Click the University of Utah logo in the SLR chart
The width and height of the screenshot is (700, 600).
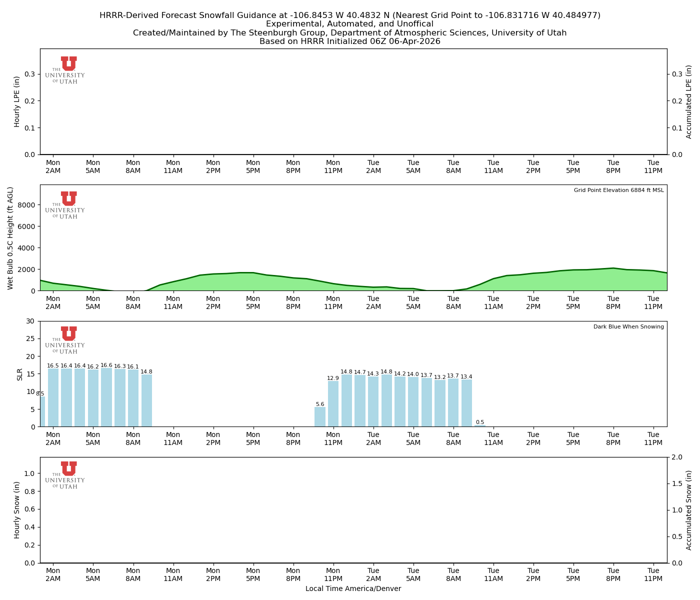pyautogui.click(x=65, y=340)
